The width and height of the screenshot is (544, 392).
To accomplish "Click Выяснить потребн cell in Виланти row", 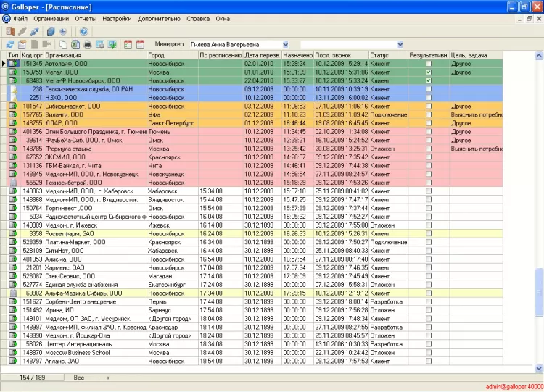I will [477, 114].
